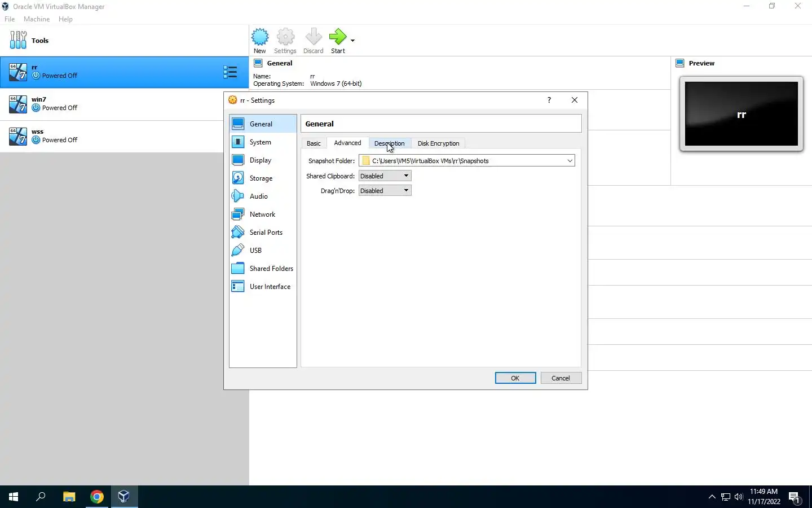The width and height of the screenshot is (812, 508).
Task: Click the rr preview thumbnail
Action: coord(741,114)
